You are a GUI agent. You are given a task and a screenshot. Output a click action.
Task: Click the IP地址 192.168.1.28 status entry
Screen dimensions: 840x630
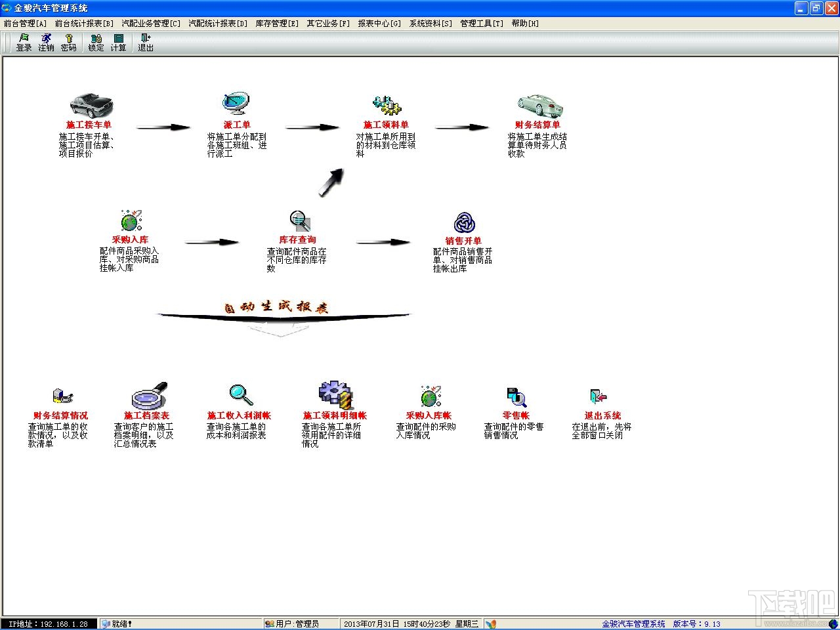[x=49, y=624]
